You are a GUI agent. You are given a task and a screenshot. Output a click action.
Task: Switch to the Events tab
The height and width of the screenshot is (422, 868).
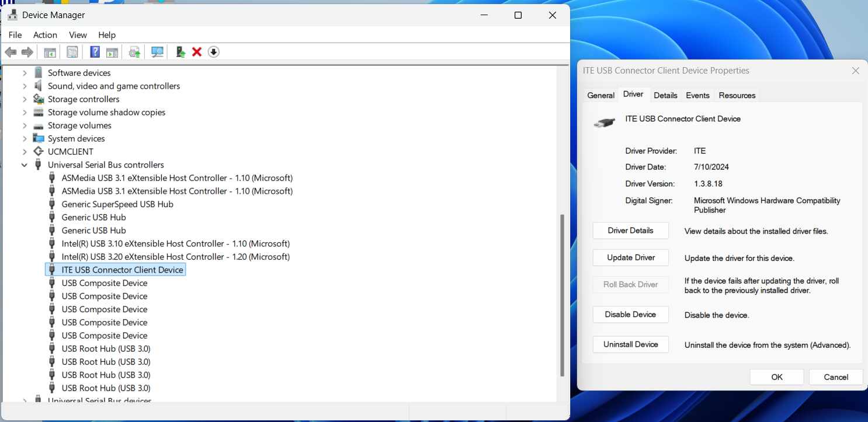(x=697, y=95)
